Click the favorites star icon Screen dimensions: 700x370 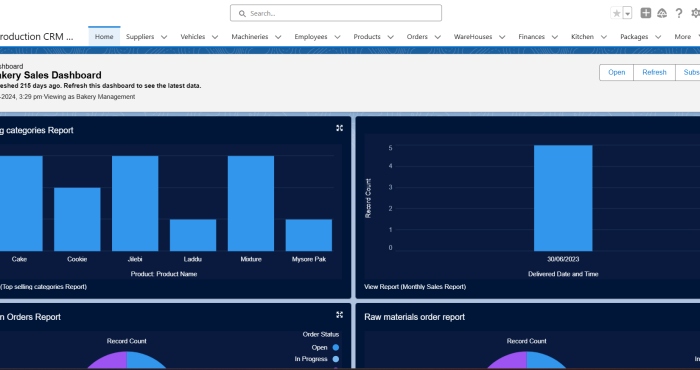coord(617,13)
